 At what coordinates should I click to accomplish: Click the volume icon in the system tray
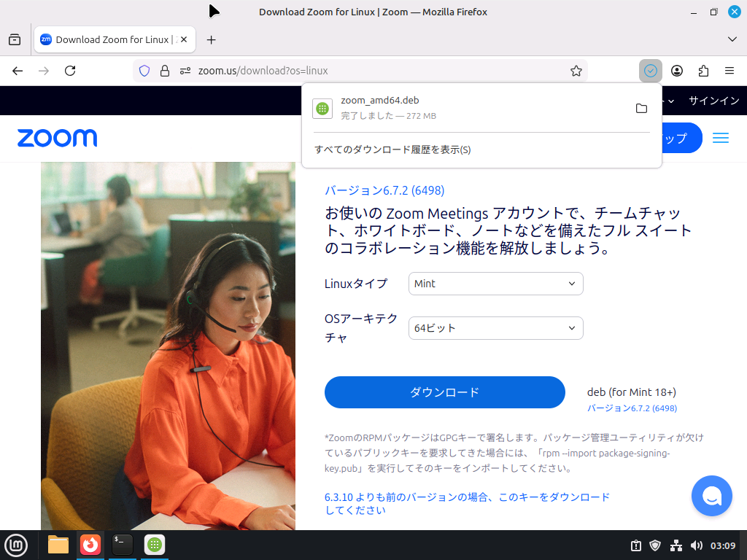point(697,545)
